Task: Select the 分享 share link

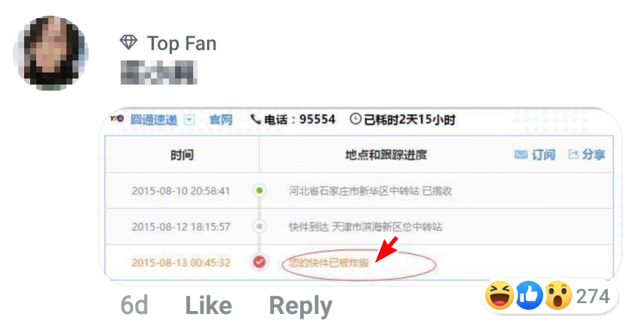Action: [x=593, y=155]
